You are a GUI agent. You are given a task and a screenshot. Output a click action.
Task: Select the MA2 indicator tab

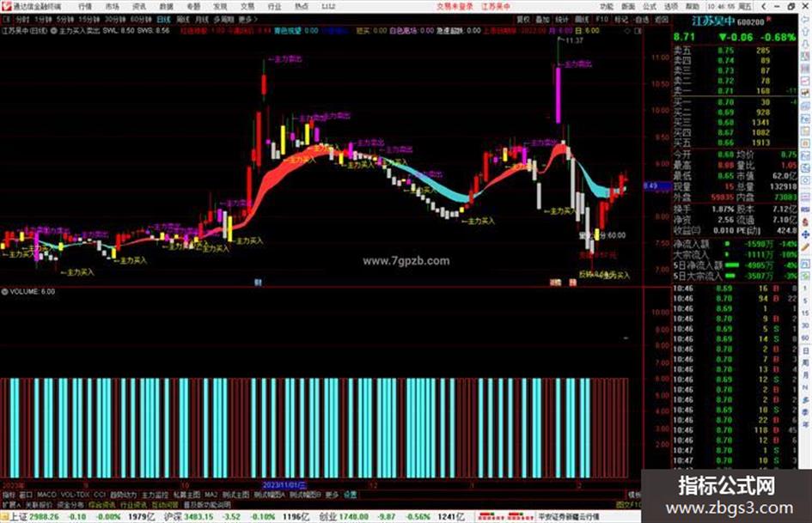pos(211,495)
